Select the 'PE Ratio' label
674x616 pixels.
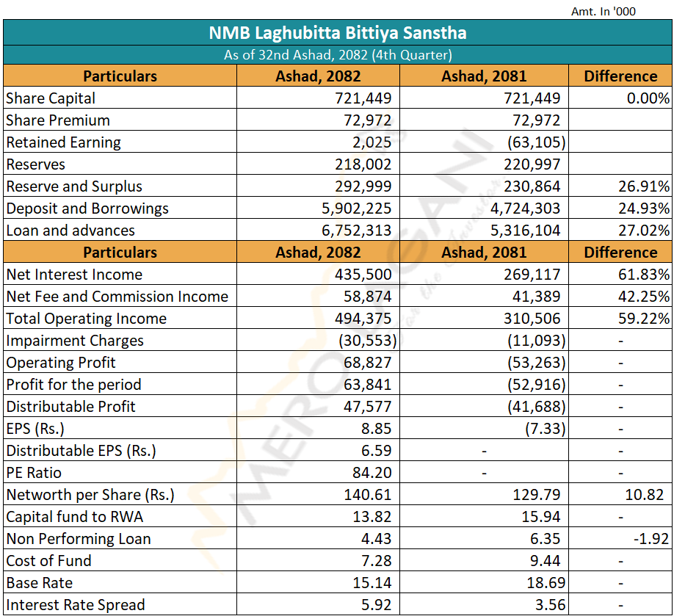pyautogui.click(x=34, y=472)
